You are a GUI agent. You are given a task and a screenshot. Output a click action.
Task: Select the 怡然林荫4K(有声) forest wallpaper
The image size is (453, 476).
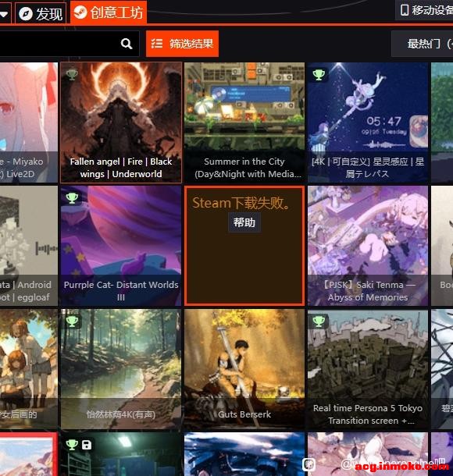121,369
